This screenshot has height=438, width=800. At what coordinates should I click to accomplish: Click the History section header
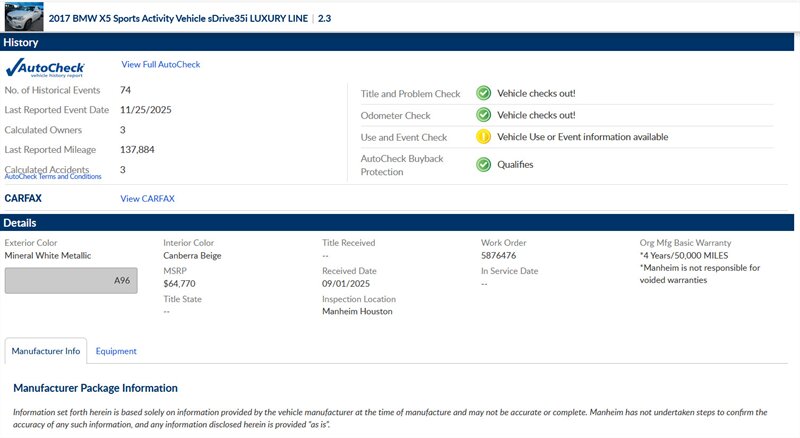coord(21,42)
